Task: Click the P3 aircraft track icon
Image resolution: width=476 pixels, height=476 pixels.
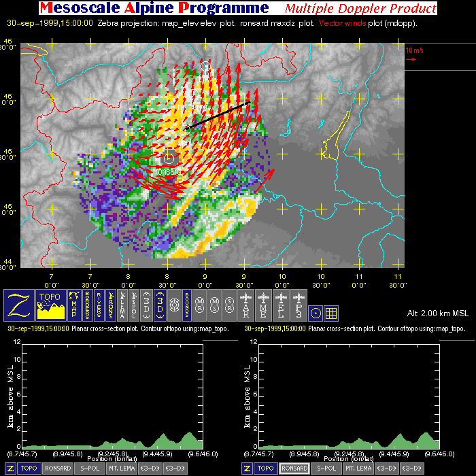Action: click(298, 304)
